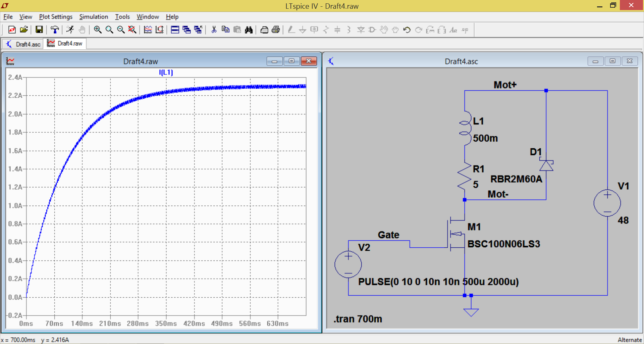Image resolution: width=644 pixels, height=344 pixels.
Task: Click the Print icon
Action: [x=276, y=30]
